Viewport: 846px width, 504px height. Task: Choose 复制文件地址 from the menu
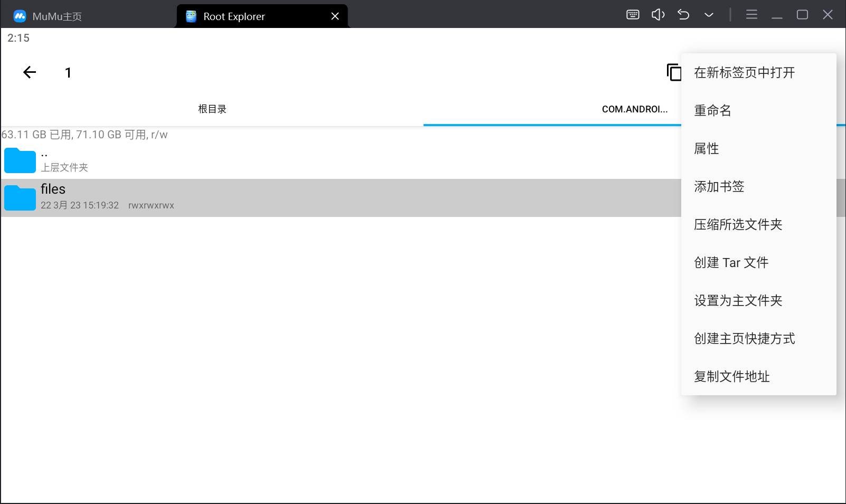click(x=731, y=376)
